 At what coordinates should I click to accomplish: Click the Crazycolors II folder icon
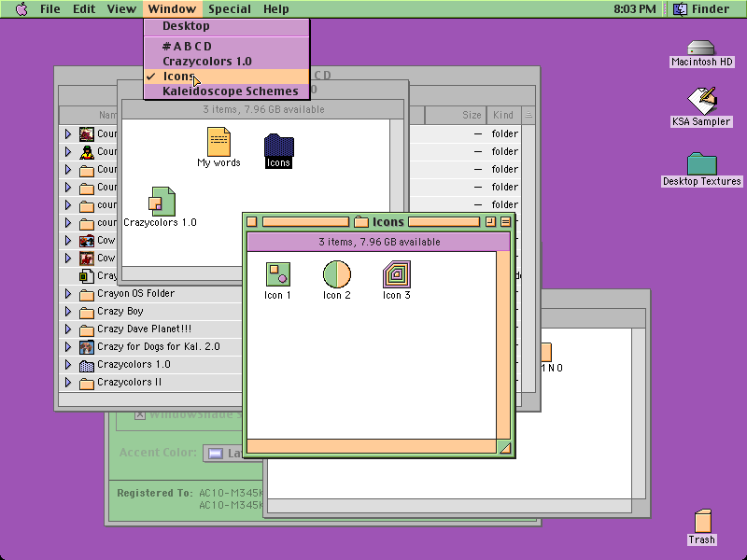coord(86,383)
